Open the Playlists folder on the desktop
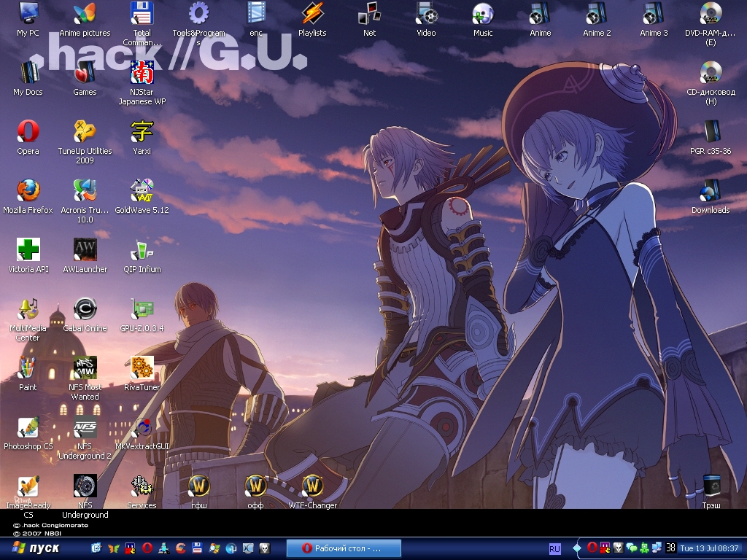747x560 pixels. [312, 14]
